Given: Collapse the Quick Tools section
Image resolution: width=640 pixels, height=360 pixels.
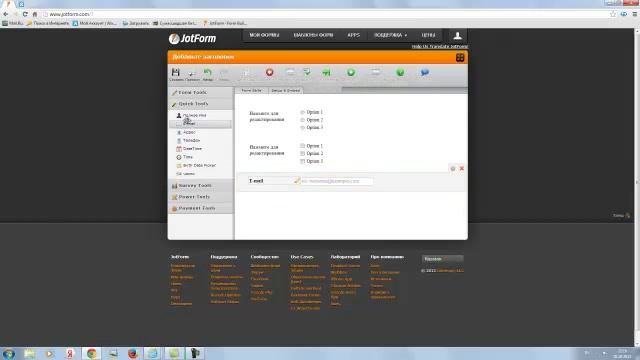Looking at the screenshot, I should click(201, 104).
